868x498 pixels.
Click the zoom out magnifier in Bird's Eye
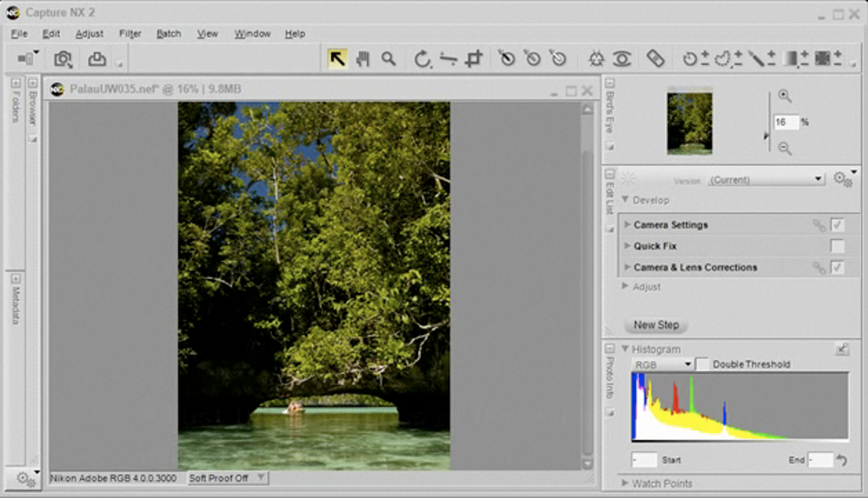pyautogui.click(x=785, y=148)
